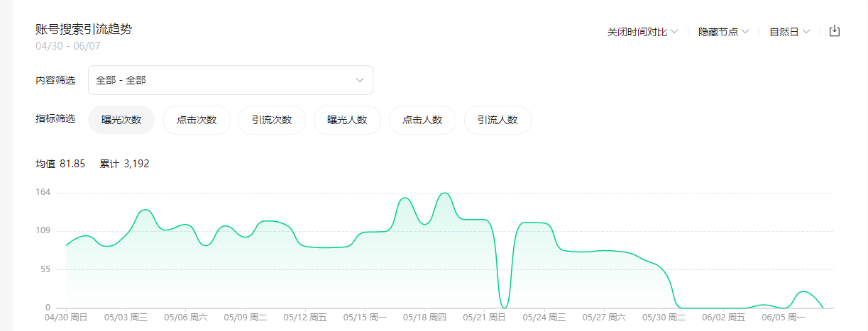
Task: Click the 账号搜索引流趋势 title
Action: [84, 29]
